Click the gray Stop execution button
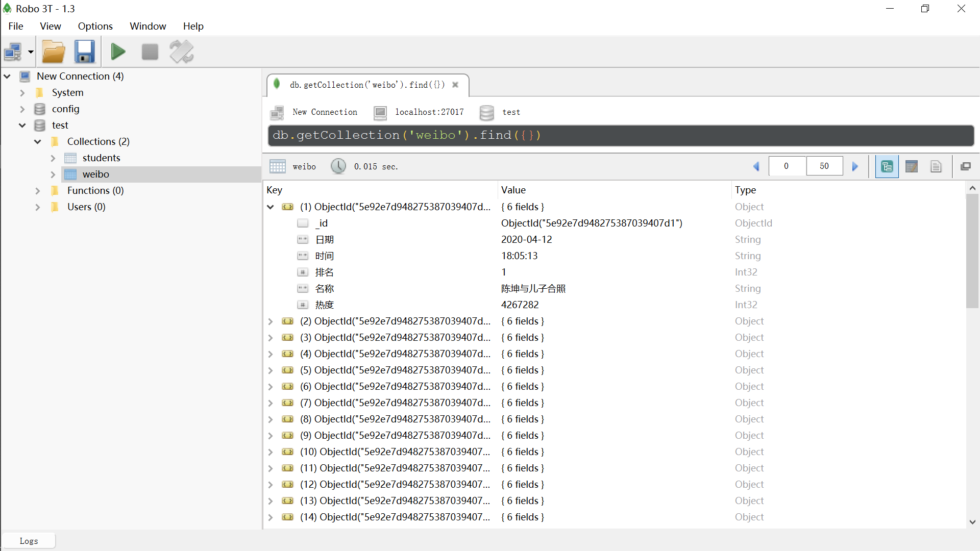Viewport: 980px width, 551px height. click(150, 52)
